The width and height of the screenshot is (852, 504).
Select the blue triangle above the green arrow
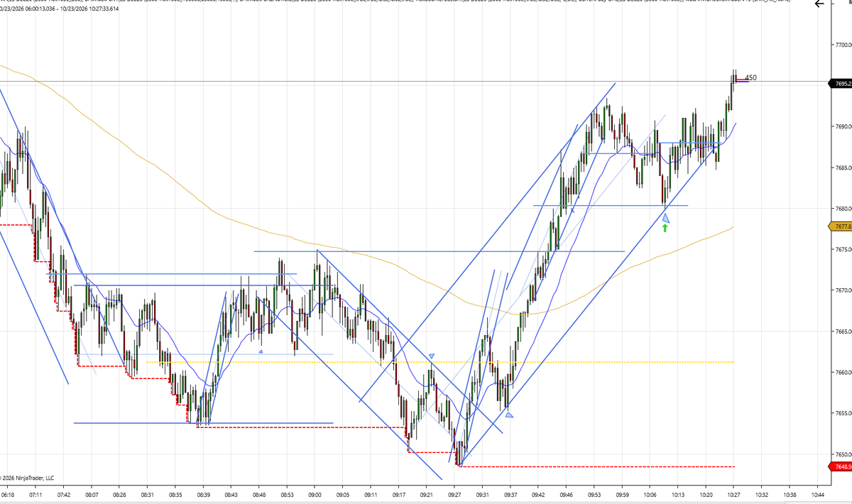pyautogui.click(x=666, y=219)
